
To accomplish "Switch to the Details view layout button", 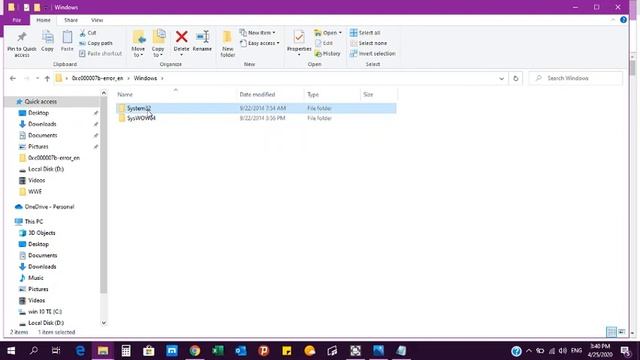I will coord(611,332).
